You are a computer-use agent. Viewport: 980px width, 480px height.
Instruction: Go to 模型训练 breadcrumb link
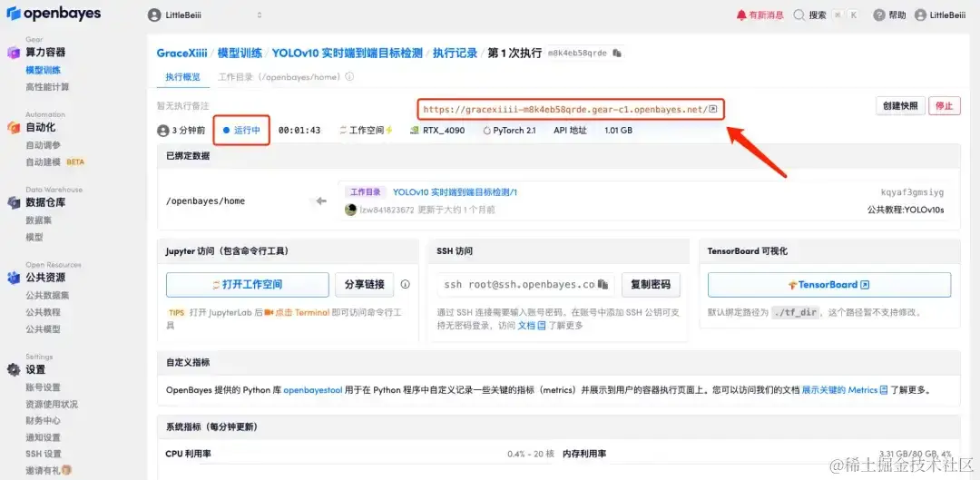click(x=240, y=54)
